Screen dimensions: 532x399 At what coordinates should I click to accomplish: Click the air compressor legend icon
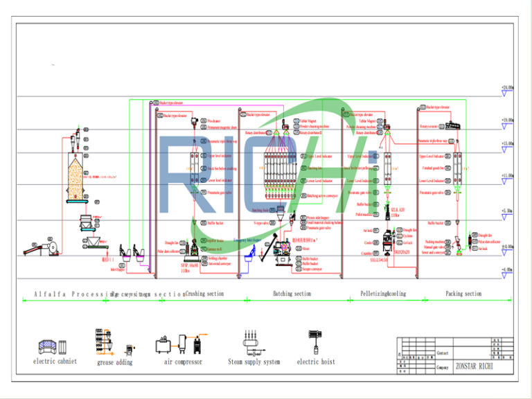[x=182, y=344]
